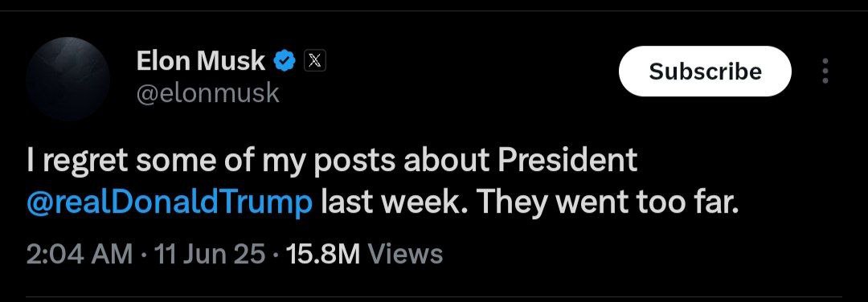Click the word President in the post
The width and height of the screenshot is (868, 302).
pyautogui.click(x=567, y=161)
